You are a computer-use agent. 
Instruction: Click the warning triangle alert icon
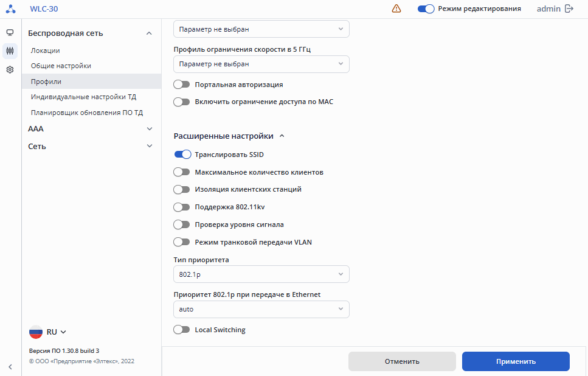[x=396, y=9]
